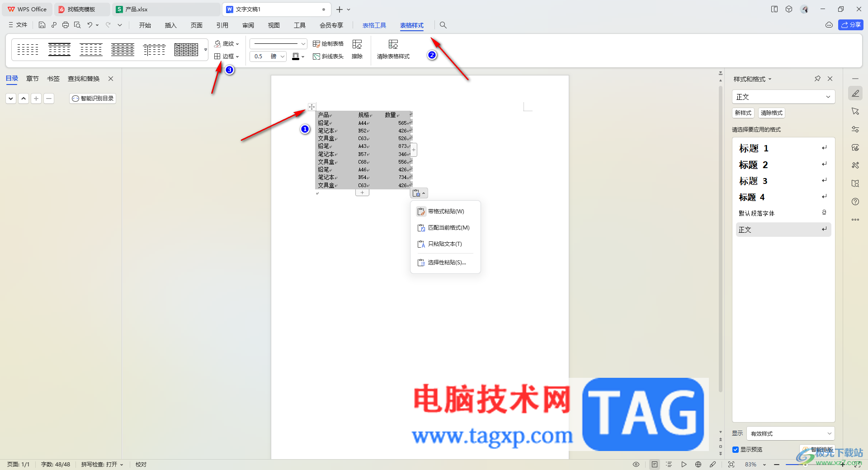
Task: Open print preview icon
Action: (77, 25)
